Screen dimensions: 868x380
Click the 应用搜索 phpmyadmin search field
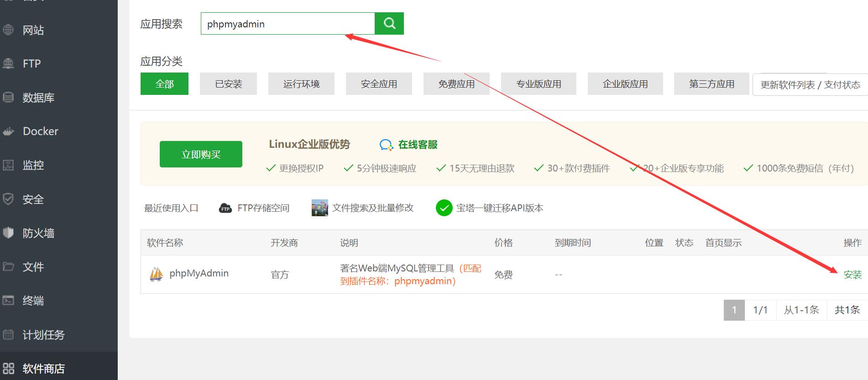coord(288,24)
